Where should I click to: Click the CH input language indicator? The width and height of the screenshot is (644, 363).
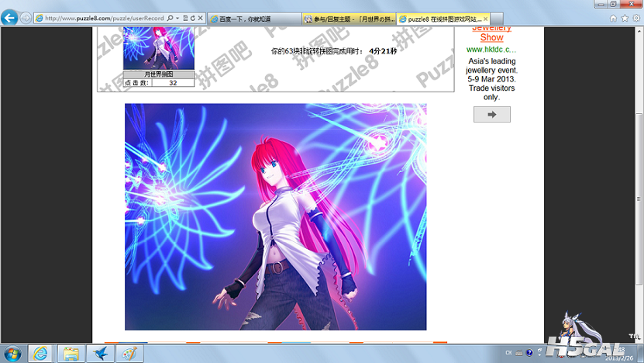coord(508,353)
